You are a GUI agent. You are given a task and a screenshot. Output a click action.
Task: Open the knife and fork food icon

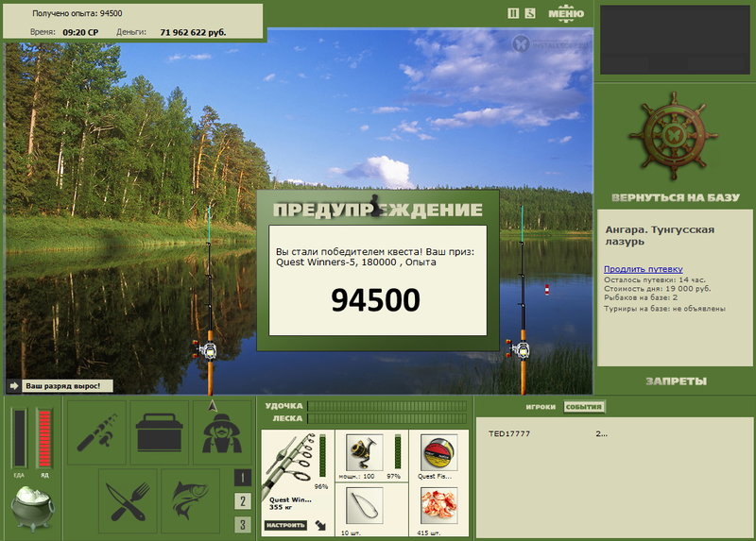click(x=128, y=501)
